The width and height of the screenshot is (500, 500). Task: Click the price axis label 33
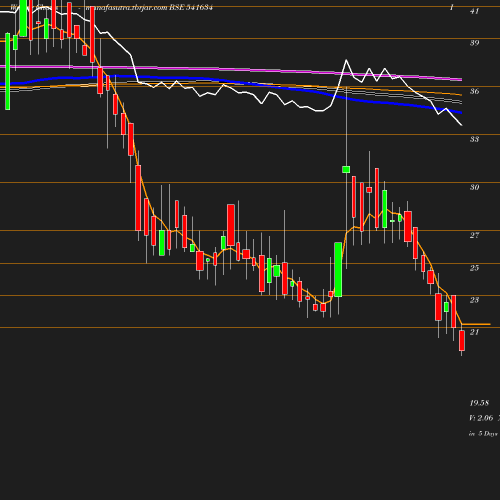tap(474, 139)
